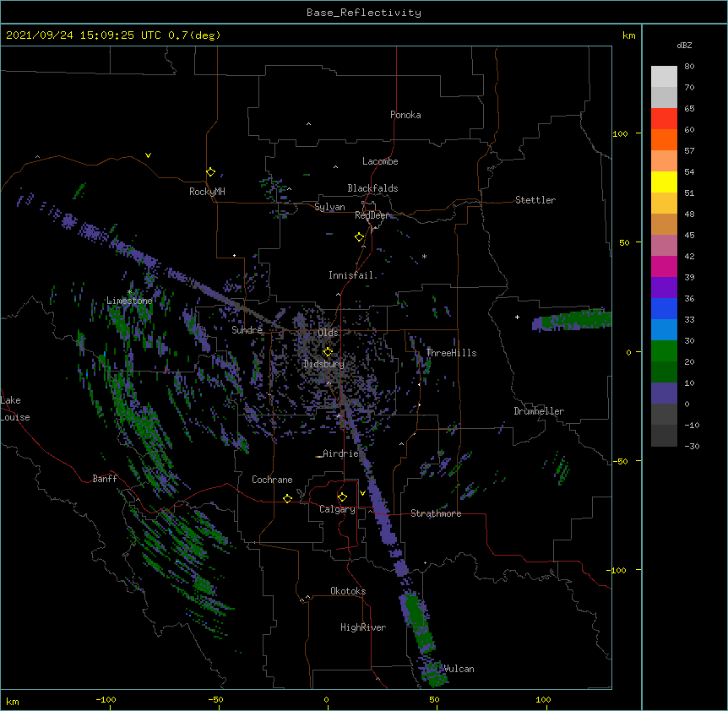Viewport: 728px width, 711px height.
Task: Click the Base_Reflectivity title
Action: (364, 13)
